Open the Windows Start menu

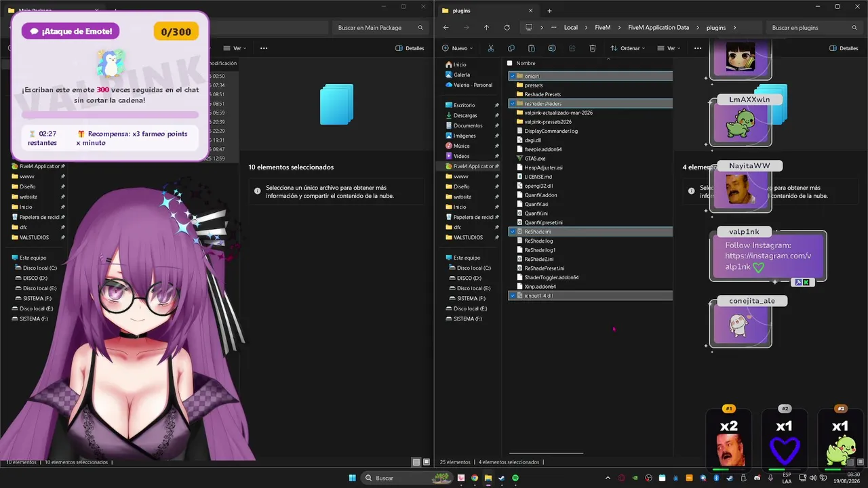pyautogui.click(x=353, y=478)
